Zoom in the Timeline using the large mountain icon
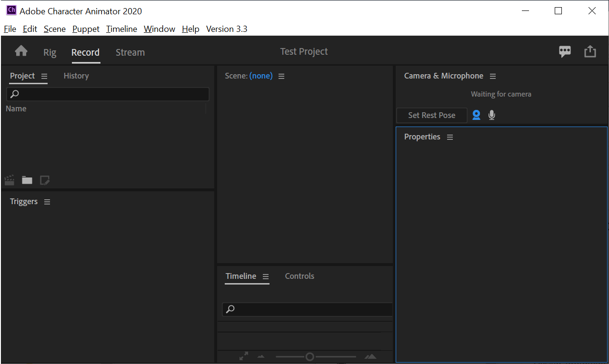The width and height of the screenshot is (609, 364). click(370, 356)
